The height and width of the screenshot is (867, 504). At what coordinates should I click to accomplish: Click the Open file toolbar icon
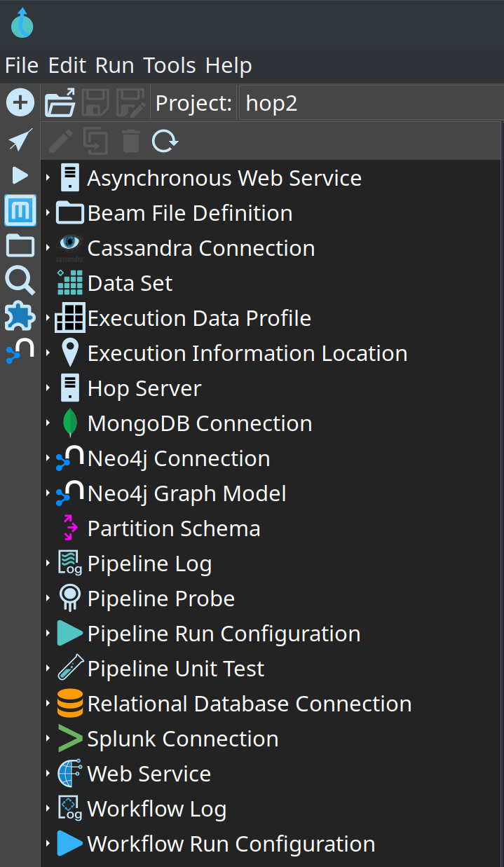click(60, 104)
